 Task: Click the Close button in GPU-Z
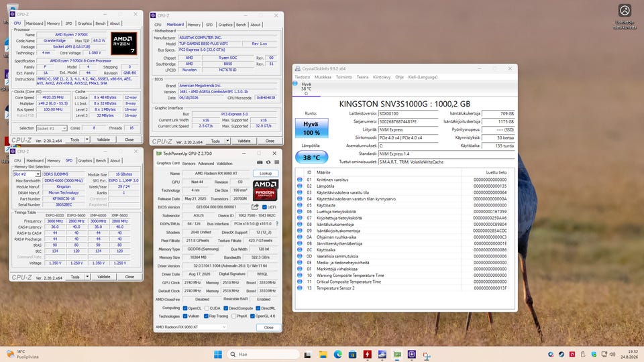[x=268, y=327]
